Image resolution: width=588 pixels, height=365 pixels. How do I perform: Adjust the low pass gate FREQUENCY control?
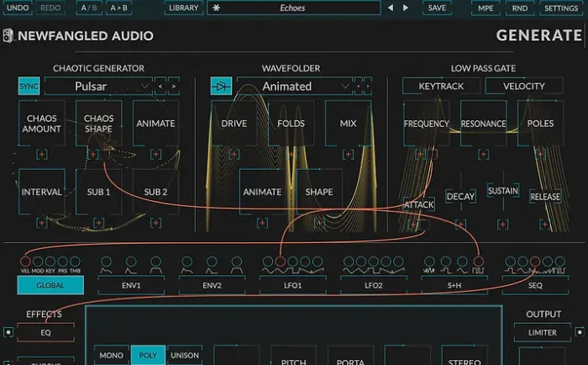(x=427, y=124)
